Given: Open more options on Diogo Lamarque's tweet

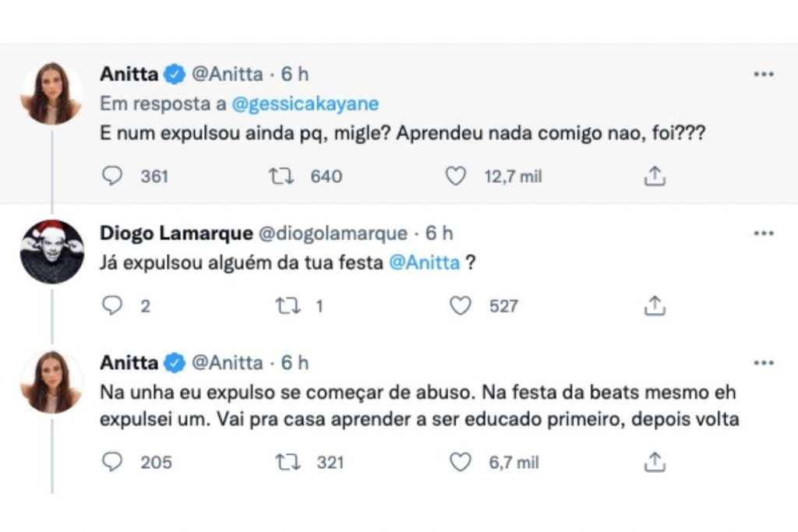Looking at the screenshot, I should point(763,233).
